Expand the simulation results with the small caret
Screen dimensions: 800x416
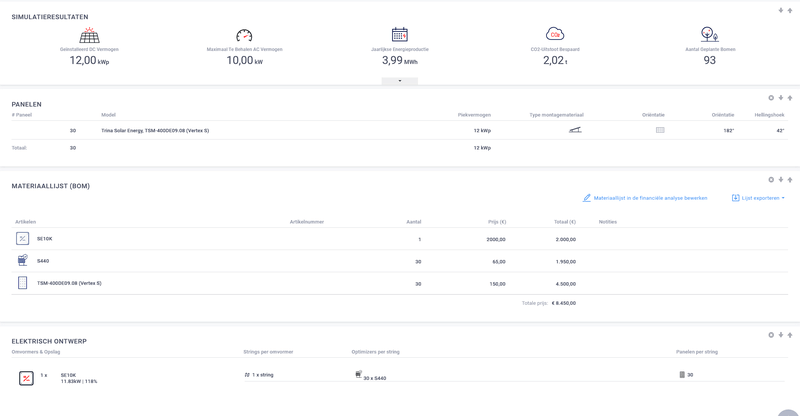pyautogui.click(x=399, y=81)
